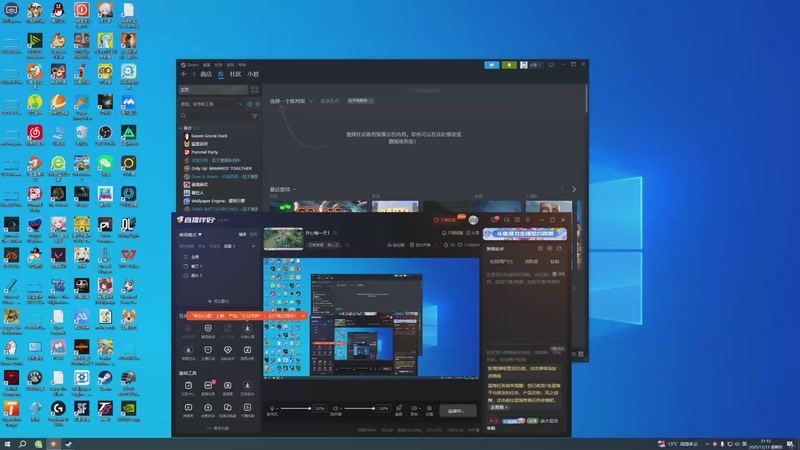Click the speaker volume icon in streaming app
Image resolution: width=800 pixels, height=450 pixels.
(336, 408)
